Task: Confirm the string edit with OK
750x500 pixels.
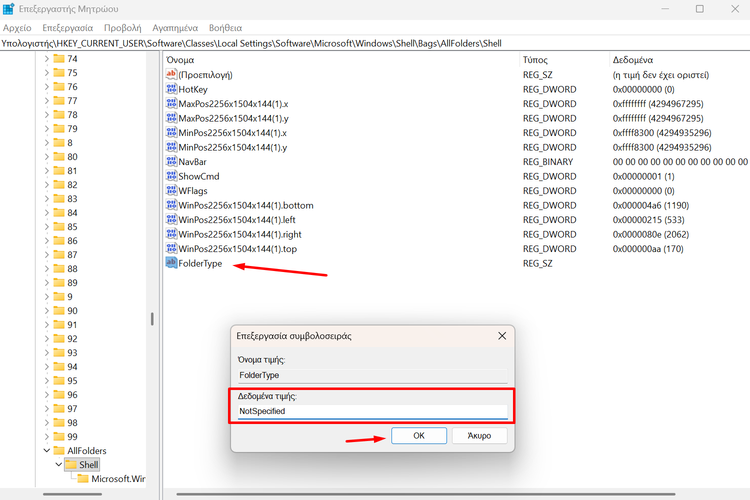Action: coord(419,435)
